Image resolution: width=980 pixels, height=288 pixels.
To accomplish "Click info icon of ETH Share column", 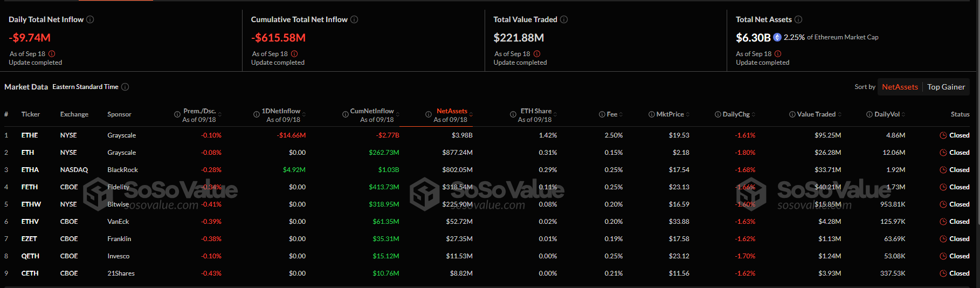I will pyautogui.click(x=513, y=114).
